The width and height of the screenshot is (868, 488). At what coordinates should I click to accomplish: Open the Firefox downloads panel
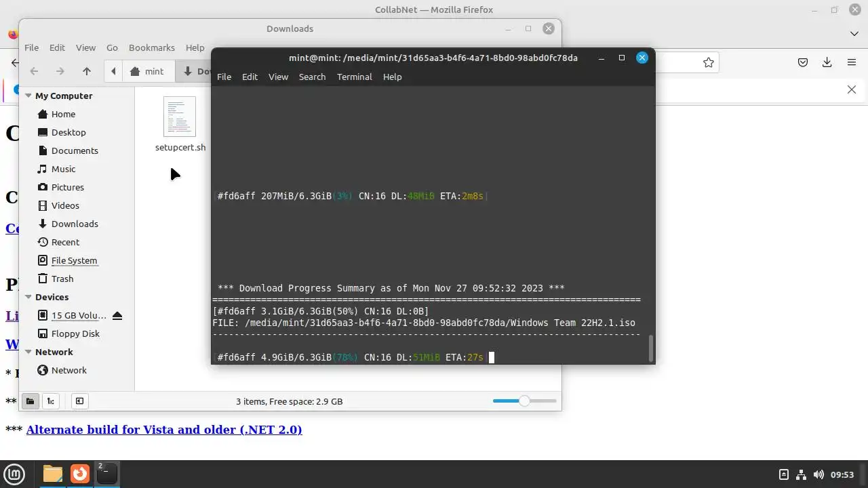pos(827,62)
